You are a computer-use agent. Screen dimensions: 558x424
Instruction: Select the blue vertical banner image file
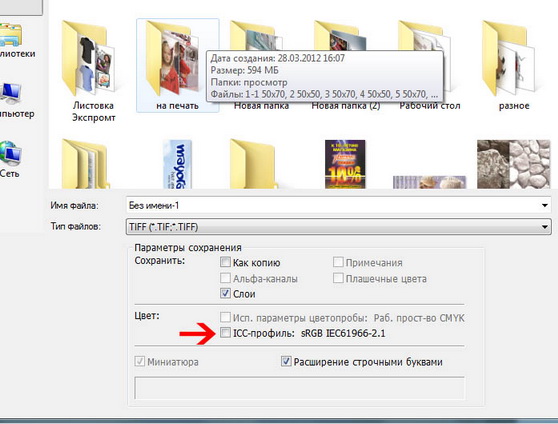(x=177, y=164)
